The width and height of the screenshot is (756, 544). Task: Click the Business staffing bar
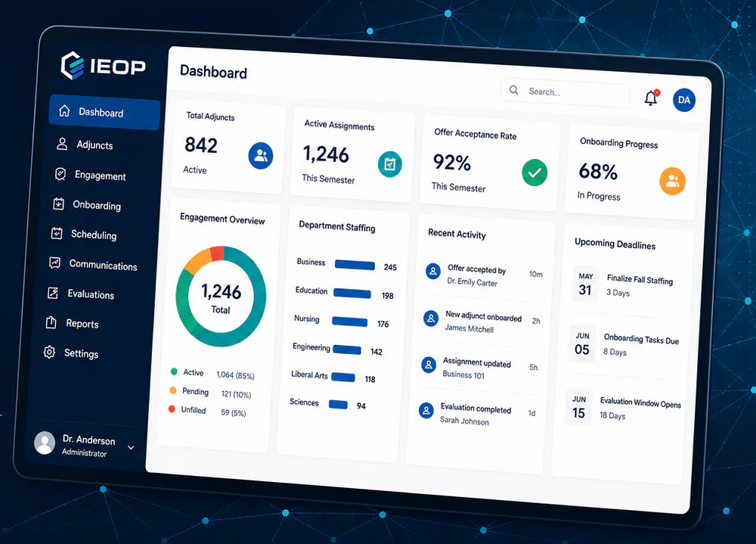[355, 265]
